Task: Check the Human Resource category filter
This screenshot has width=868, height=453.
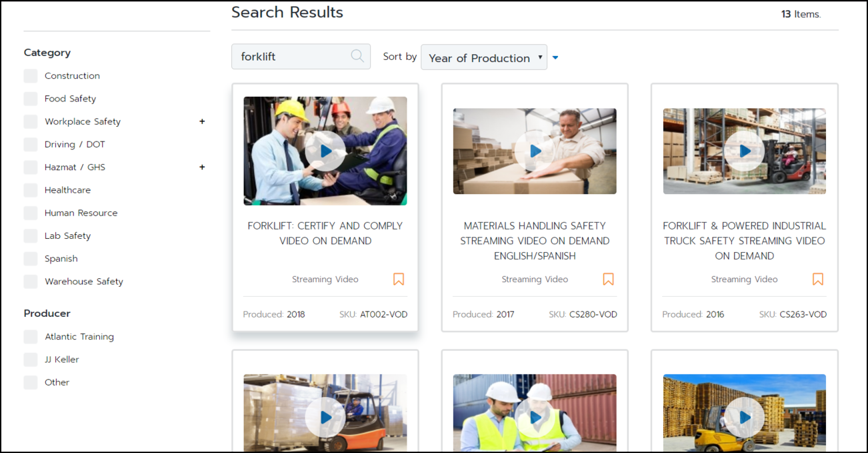Action: tap(31, 213)
